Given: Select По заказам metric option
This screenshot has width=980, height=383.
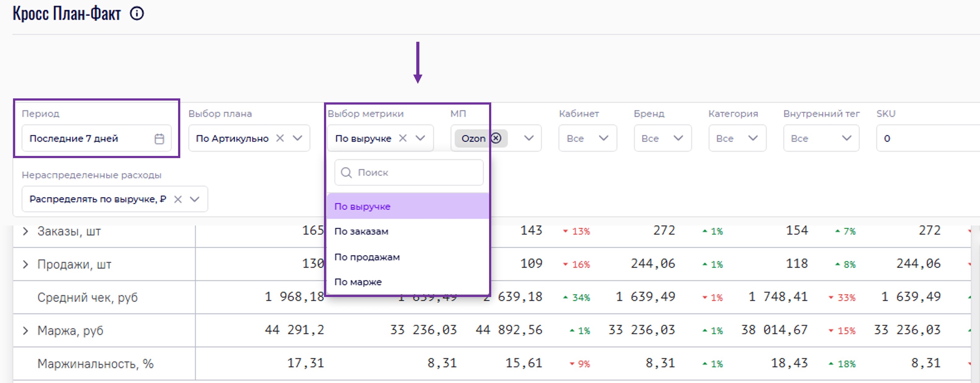Looking at the screenshot, I should [361, 231].
